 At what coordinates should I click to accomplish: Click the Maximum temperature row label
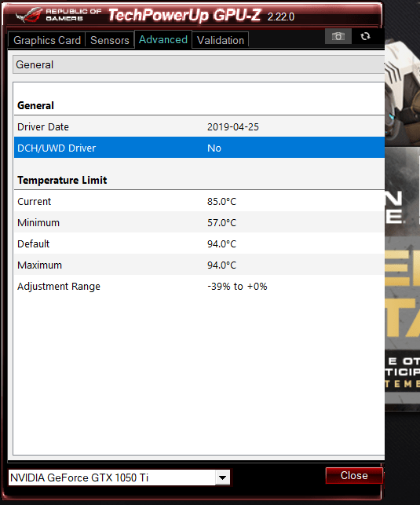[39, 265]
